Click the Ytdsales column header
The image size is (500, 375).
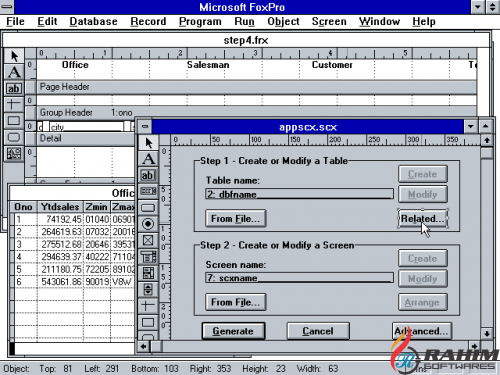coord(60,207)
